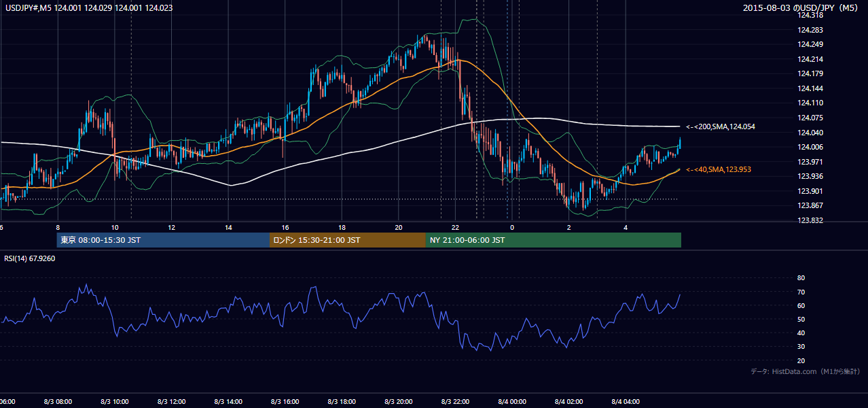Click price axis value 124.283

(811, 30)
